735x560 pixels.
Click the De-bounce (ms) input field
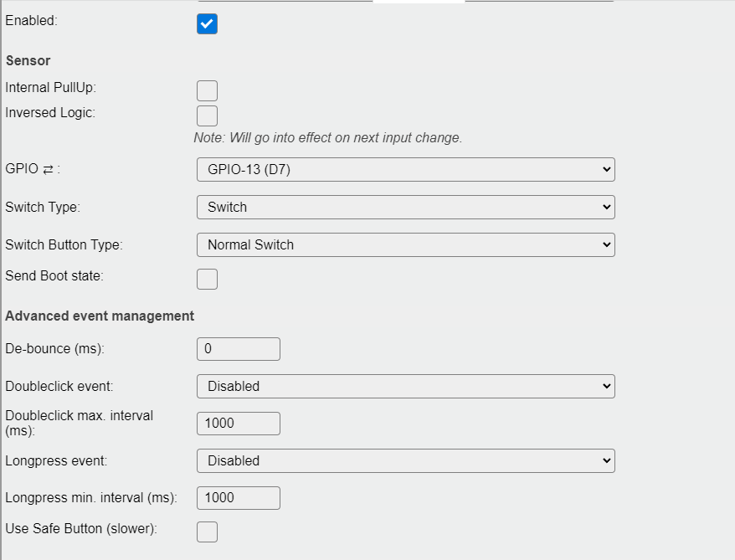(x=238, y=349)
